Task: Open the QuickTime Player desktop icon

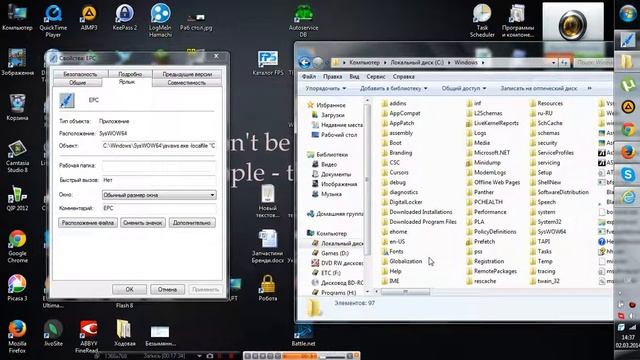Action: (x=53, y=21)
